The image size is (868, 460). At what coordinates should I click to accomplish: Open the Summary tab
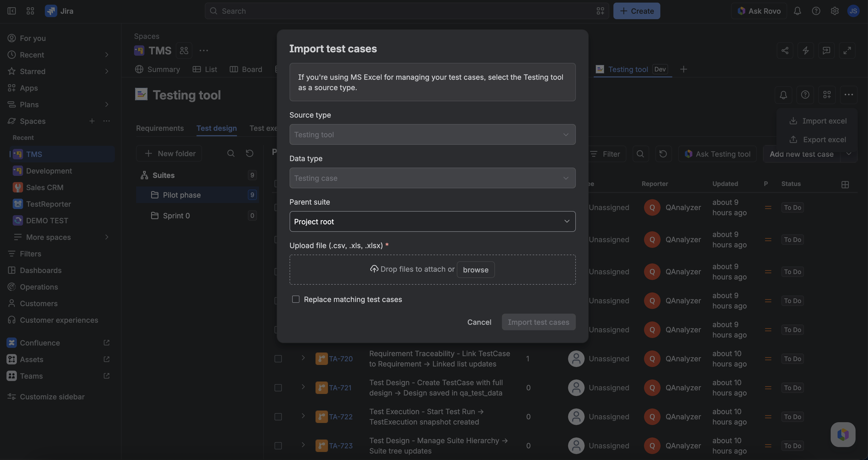157,69
